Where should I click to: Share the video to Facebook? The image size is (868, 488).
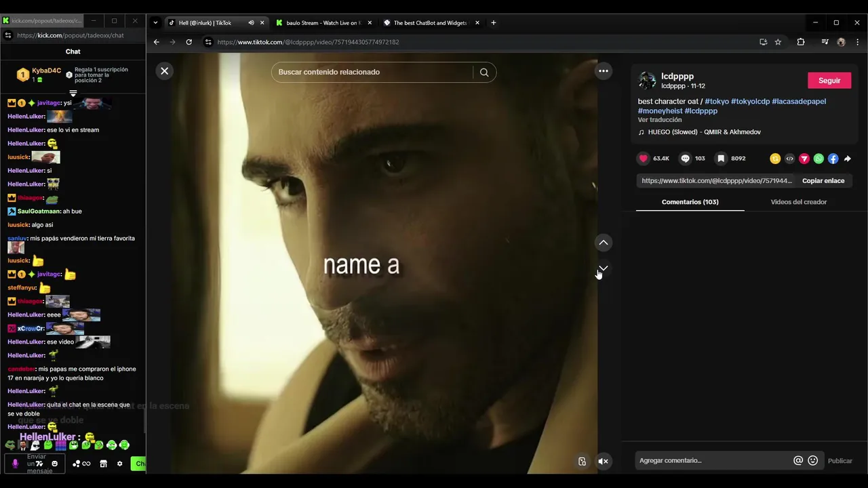point(833,159)
